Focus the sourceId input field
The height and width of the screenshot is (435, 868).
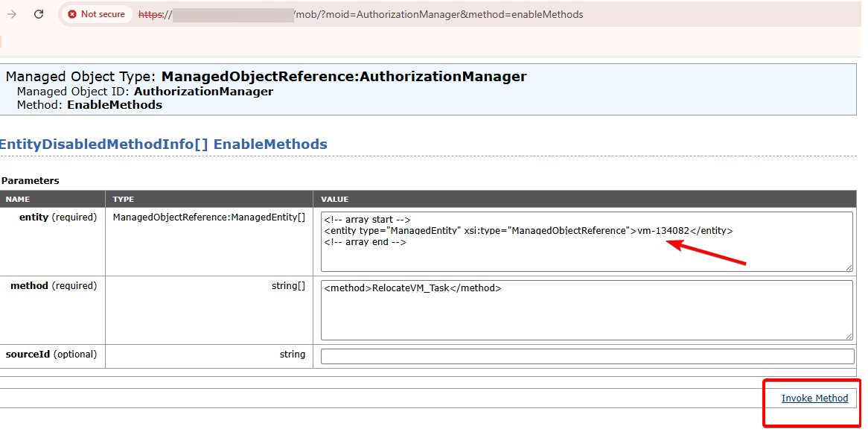(587, 356)
